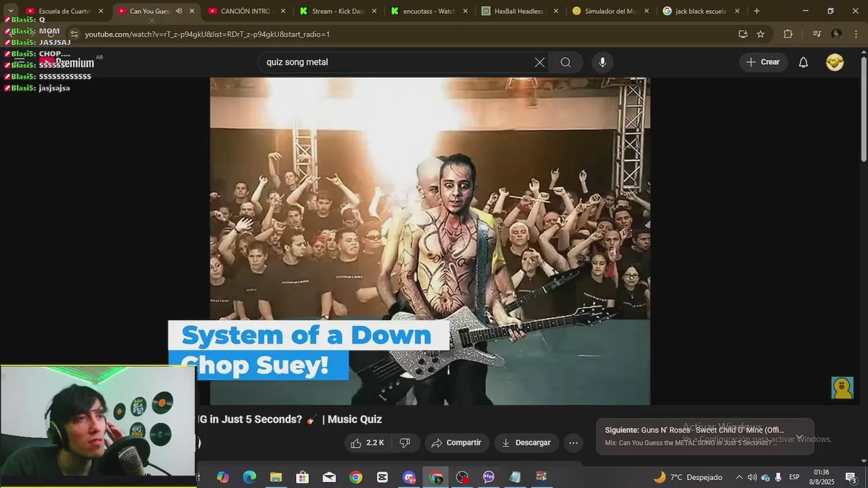Dislike the video with thumbs down
This screenshot has height=488, width=868.
pos(405,443)
